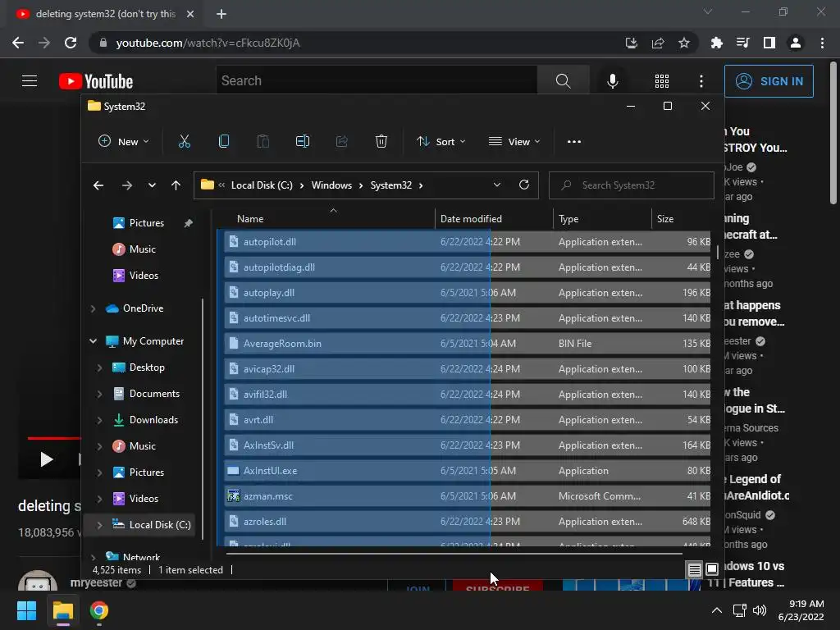Reload the Chrome page

coord(71,43)
